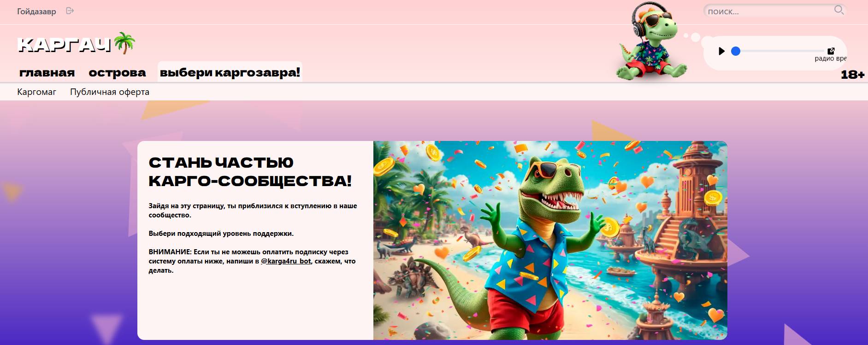The height and width of the screenshot is (345, 868).
Task: Go to the главная tab
Action: 47,72
